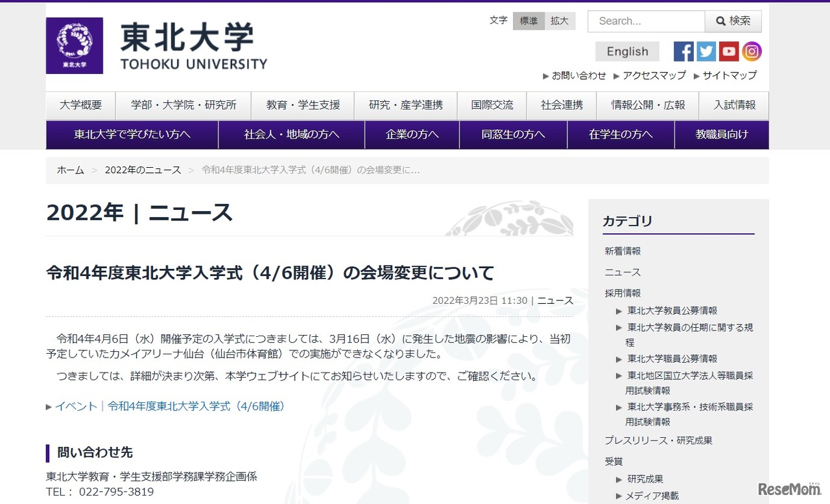
Task: Select the 在学生の方へ tab
Action: pos(621,135)
